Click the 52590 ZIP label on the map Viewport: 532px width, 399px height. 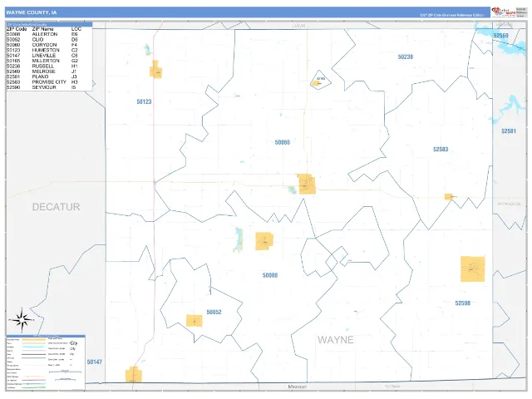[x=463, y=303]
